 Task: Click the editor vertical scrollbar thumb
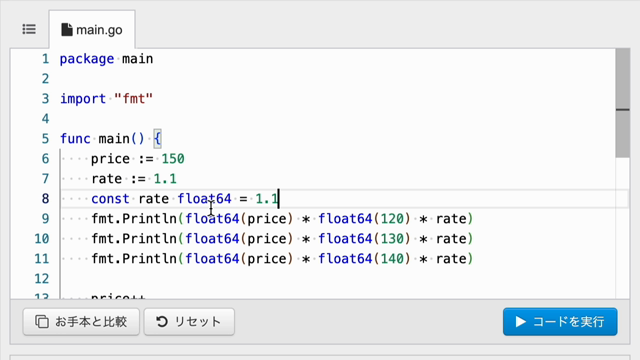[622, 103]
